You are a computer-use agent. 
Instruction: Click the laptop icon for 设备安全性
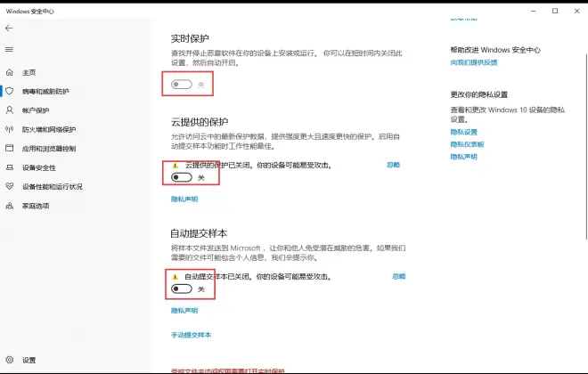[10, 167]
